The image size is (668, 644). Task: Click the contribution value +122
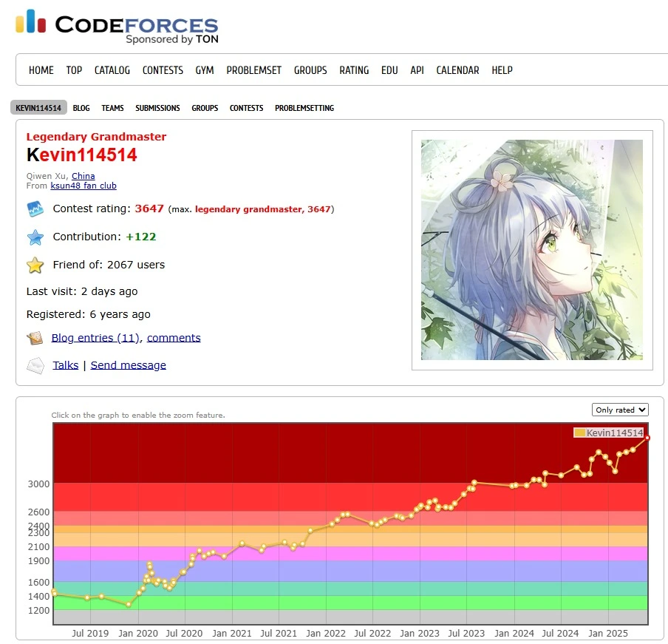[x=141, y=237]
